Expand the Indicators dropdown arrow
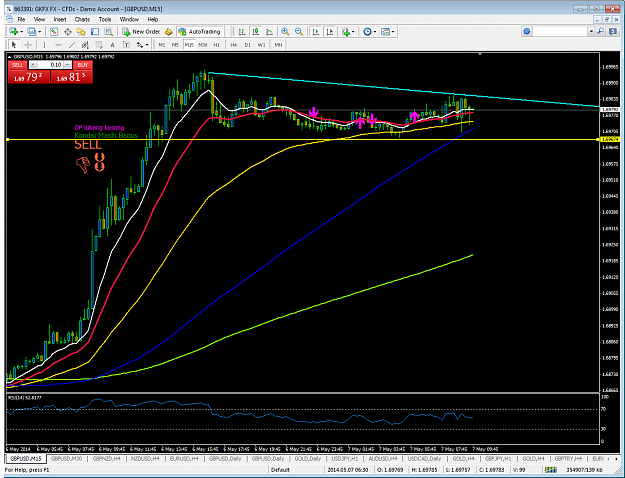Screen dimensions: 625x478 tap(353, 31)
